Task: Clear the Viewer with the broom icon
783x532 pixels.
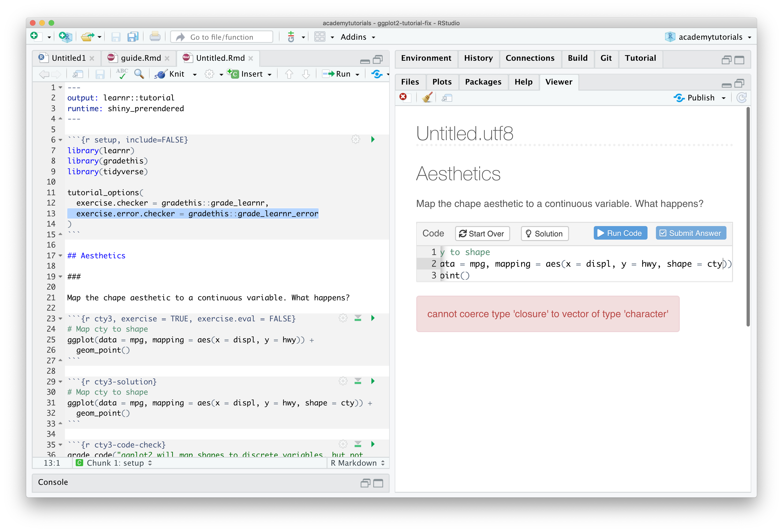Action: [427, 98]
